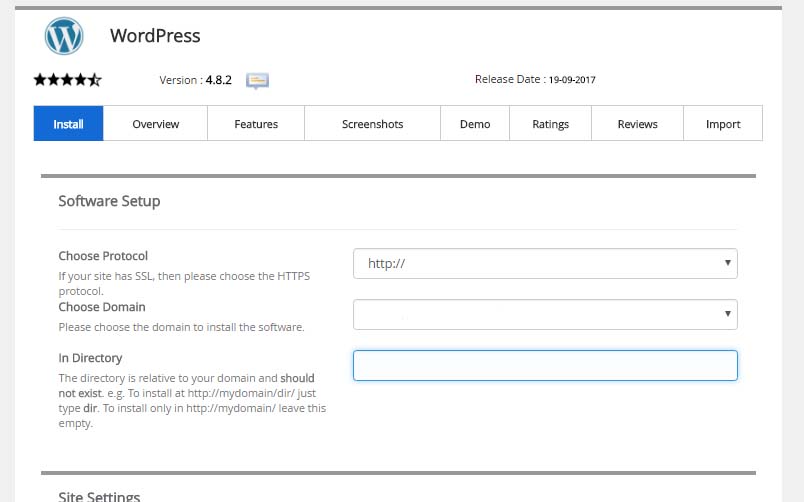Click the Site Settings section heading

99,495
